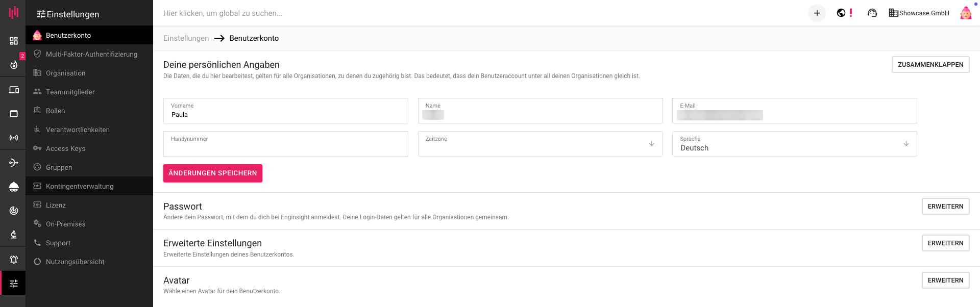Open the Sprache dropdown showing Deutsch

tap(794, 144)
